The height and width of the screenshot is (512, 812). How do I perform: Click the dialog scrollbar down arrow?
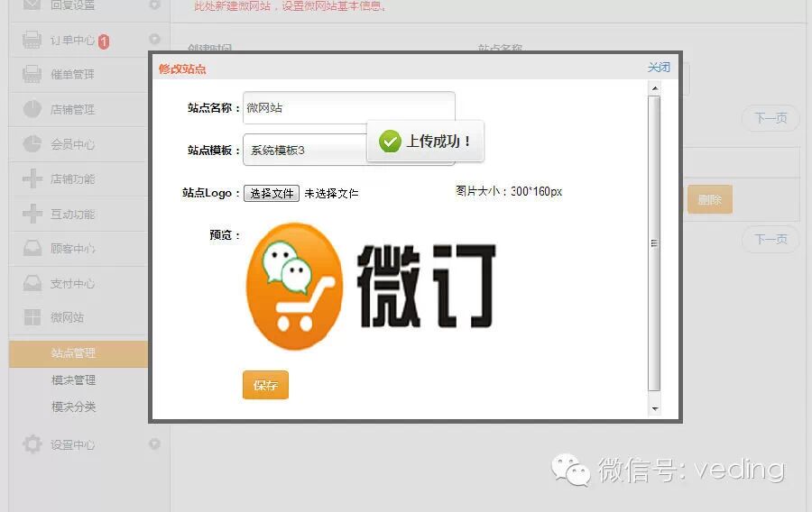point(655,408)
